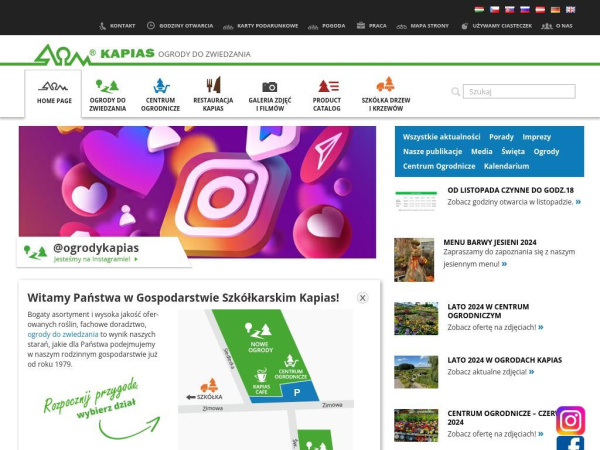Switch to English via UK flag
The height and width of the screenshot is (450, 600).
coord(571,10)
